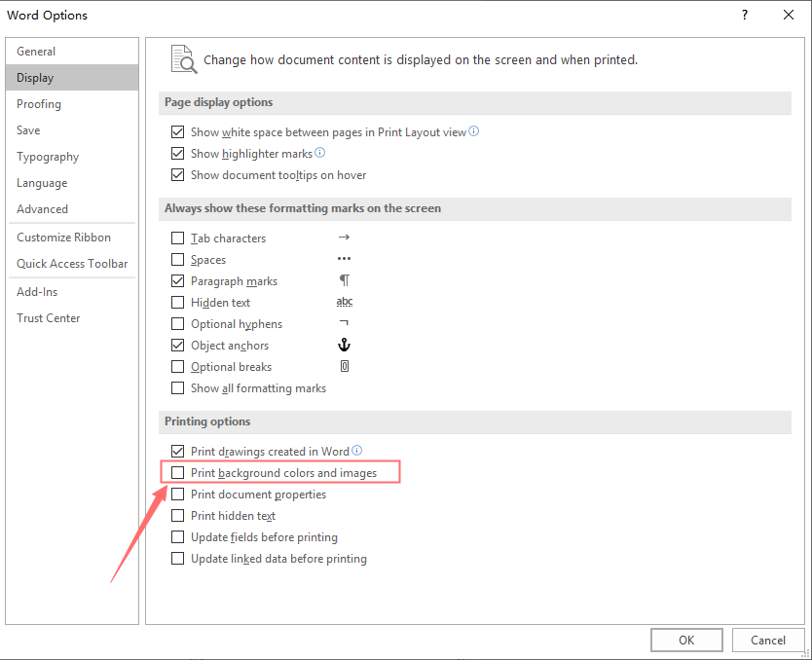Open the Trust Center category
Image resolution: width=812 pixels, height=660 pixels.
[72, 318]
